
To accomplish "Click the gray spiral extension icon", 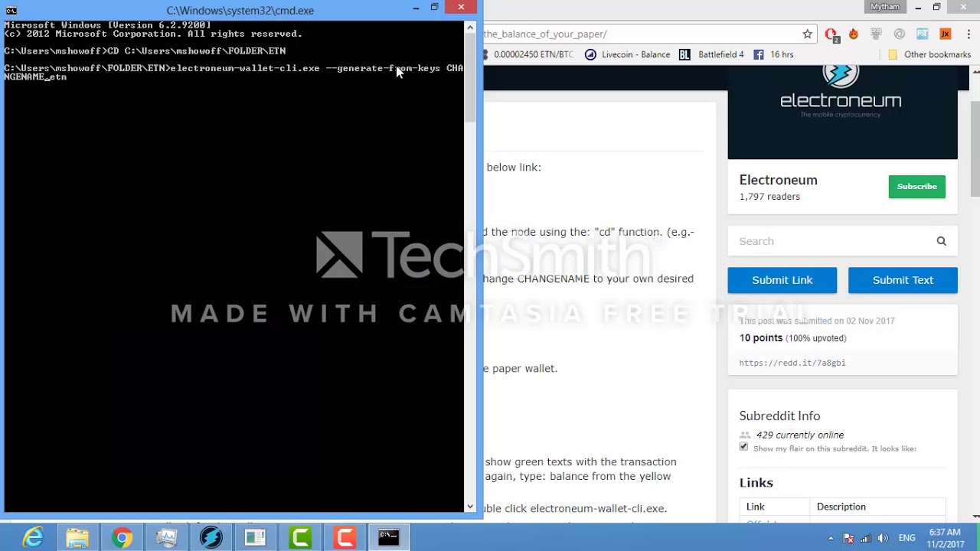I will pos(900,34).
